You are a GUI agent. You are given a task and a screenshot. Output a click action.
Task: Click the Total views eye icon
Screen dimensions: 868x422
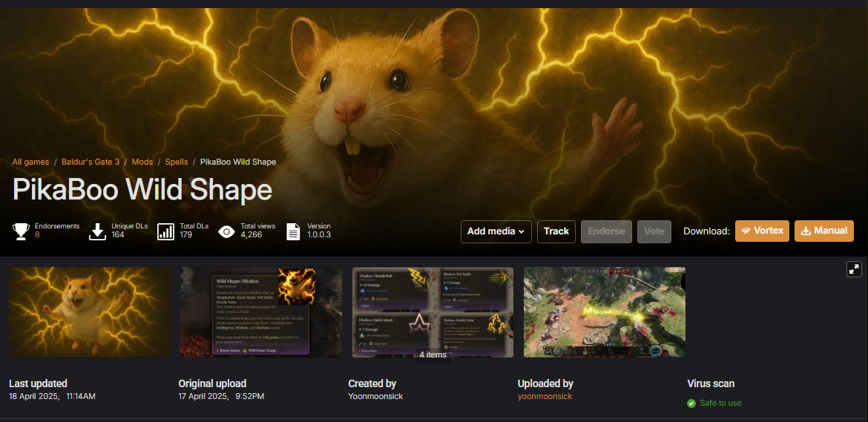(x=226, y=231)
